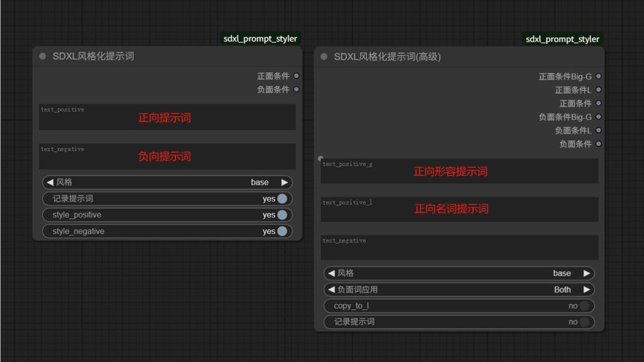Previous 风格 option arrow on advanced node
Screen dimensions: 644x362
pyautogui.click(x=331, y=273)
